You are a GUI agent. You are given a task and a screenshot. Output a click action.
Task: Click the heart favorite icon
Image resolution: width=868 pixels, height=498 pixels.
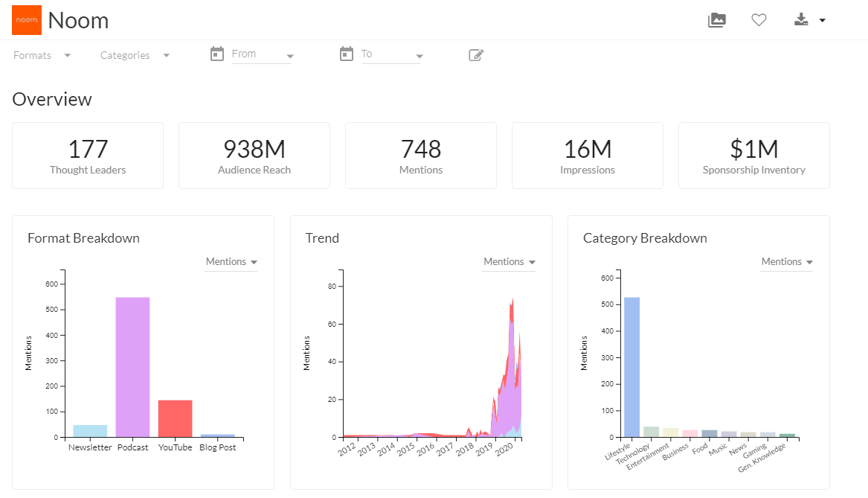(759, 20)
